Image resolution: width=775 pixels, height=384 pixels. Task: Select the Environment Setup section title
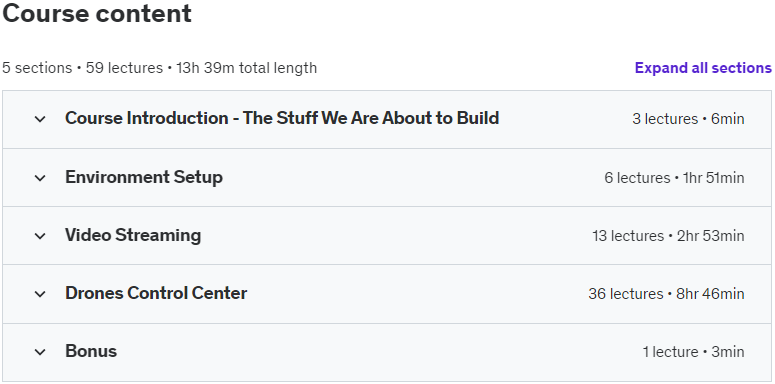coord(144,177)
